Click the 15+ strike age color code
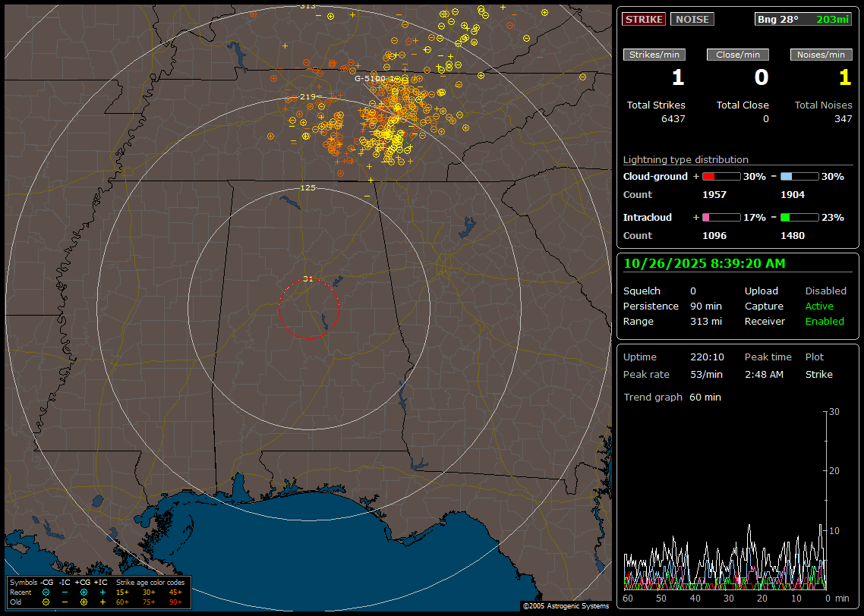Screen dimensions: 864x616 122,592
